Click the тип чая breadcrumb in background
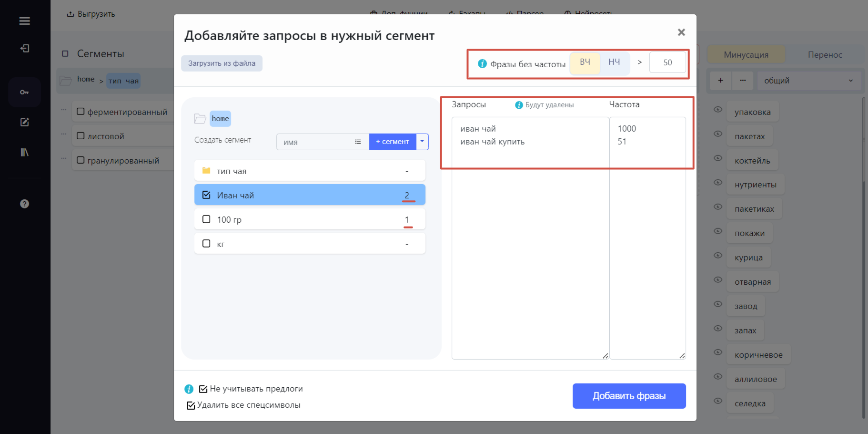Viewport: 868px width, 434px height. pos(123,81)
